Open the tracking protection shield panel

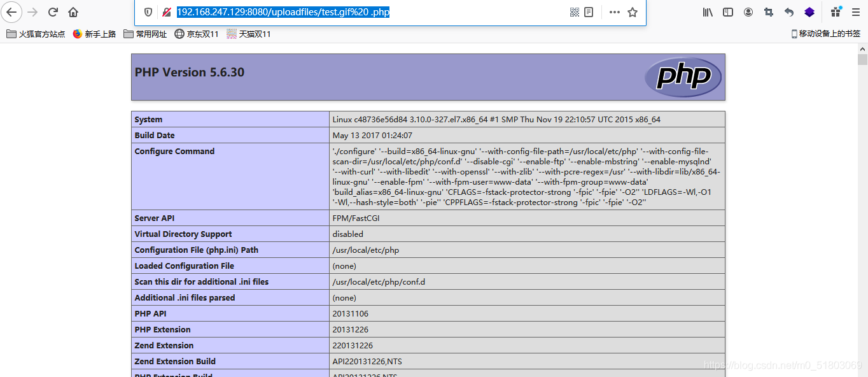(x=148, y=12)
